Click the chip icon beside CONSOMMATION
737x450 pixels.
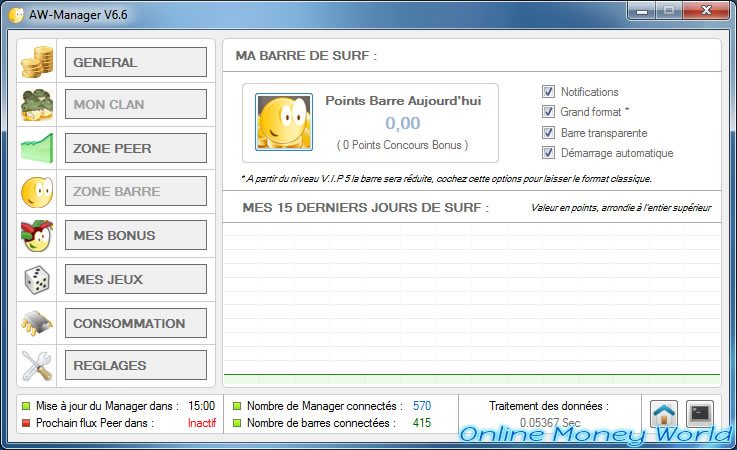click(x=37, y=323)
